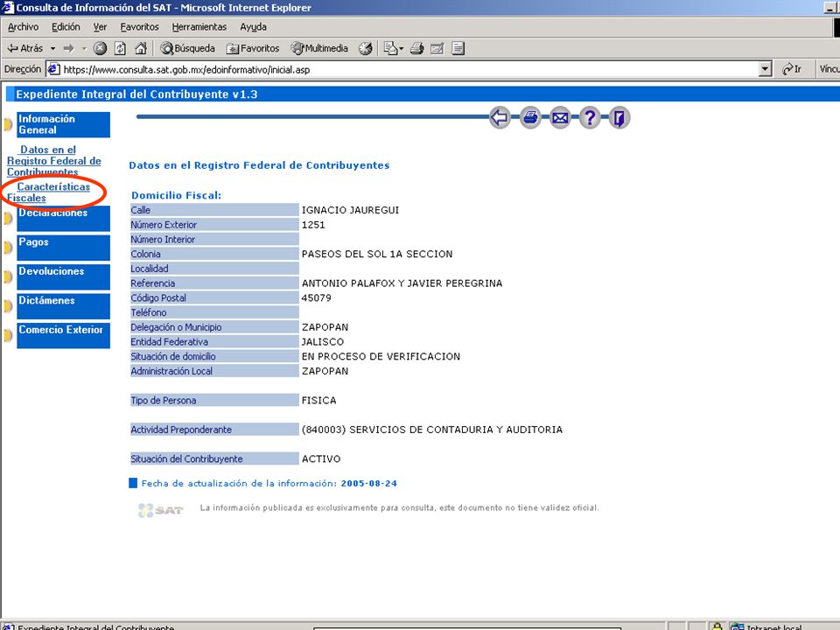Open Características Fiscales link
This screenshot has width=840, height=630.
point(48,192)
